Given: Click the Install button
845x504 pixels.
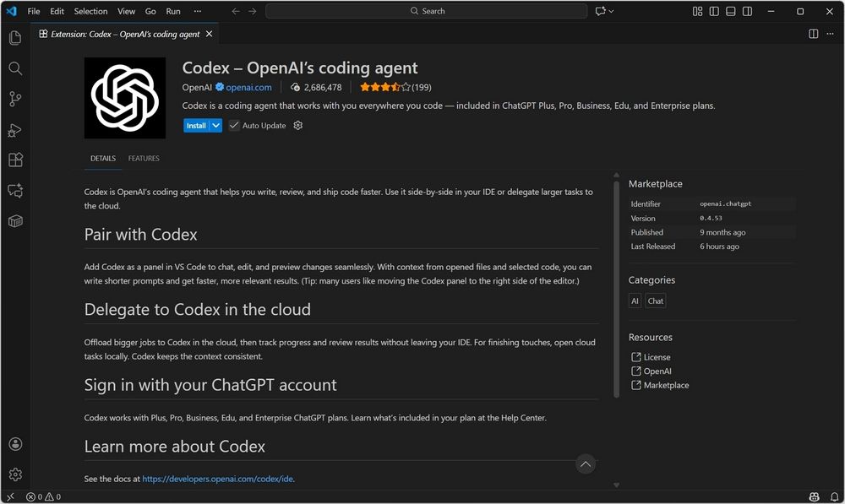Looking at the screenshot, I should click(197, 125).
